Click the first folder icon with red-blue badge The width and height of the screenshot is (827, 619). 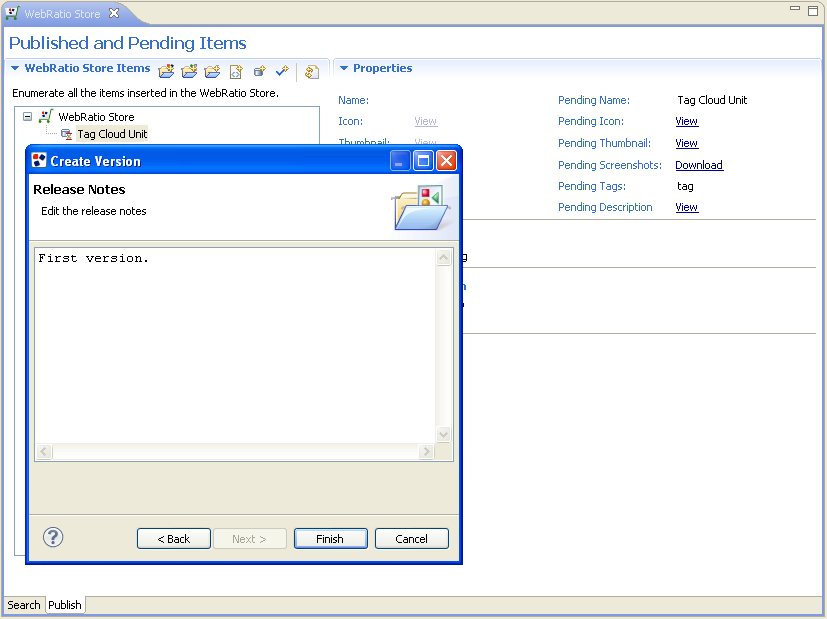pyautogui.click(x=166, y=71)
